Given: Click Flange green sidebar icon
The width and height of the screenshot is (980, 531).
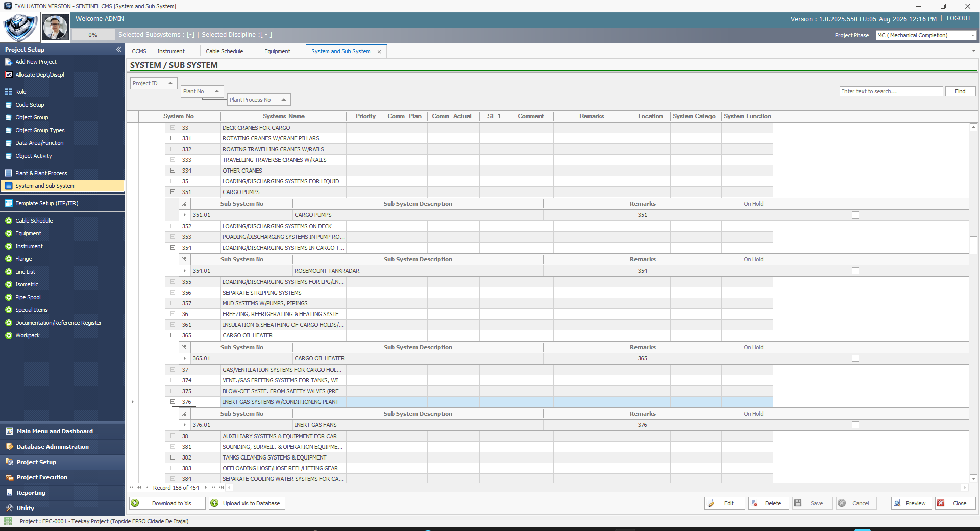Looking at the screenshot, I should (9, 259).
